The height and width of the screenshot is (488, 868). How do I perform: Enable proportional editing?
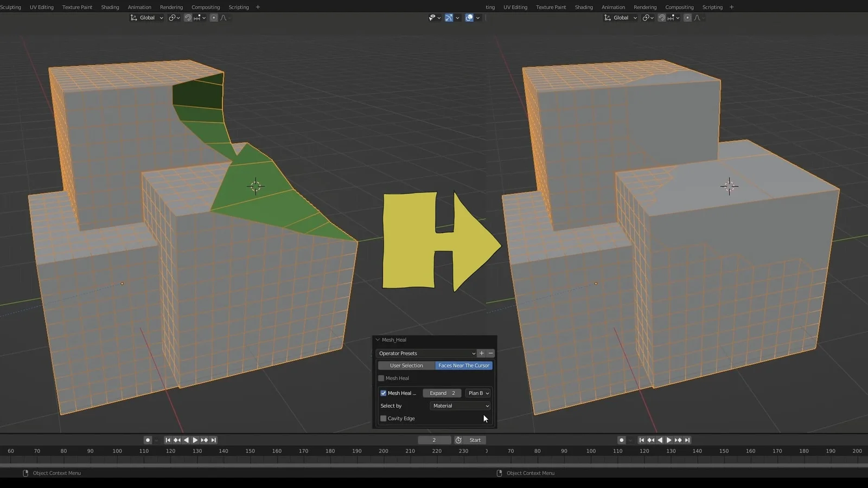point(213,17)
